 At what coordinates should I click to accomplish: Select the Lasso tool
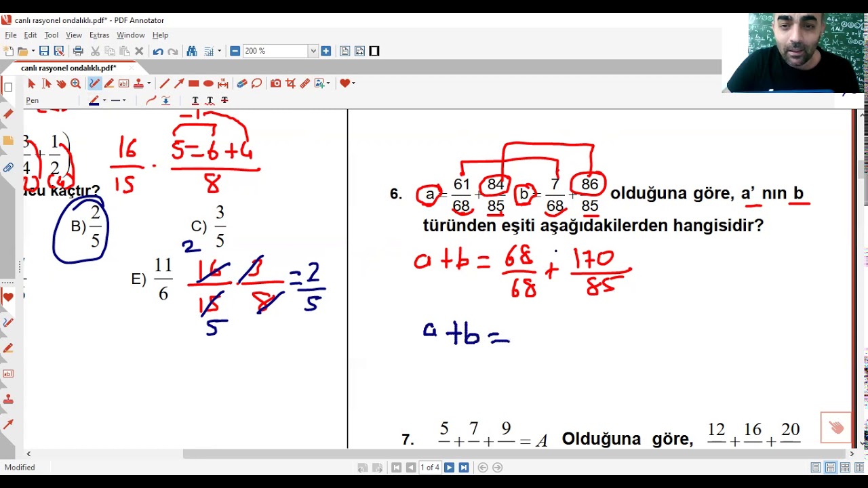pos(256,83)
